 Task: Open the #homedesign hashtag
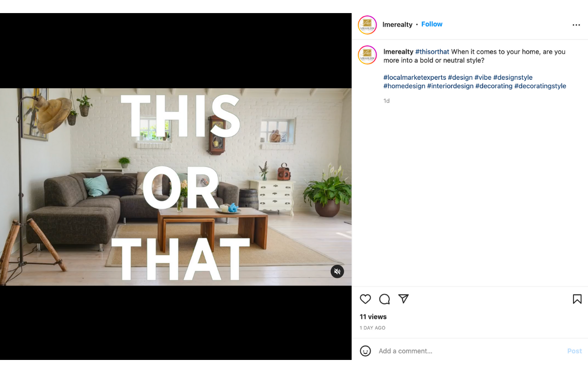(x=405, y=86)
